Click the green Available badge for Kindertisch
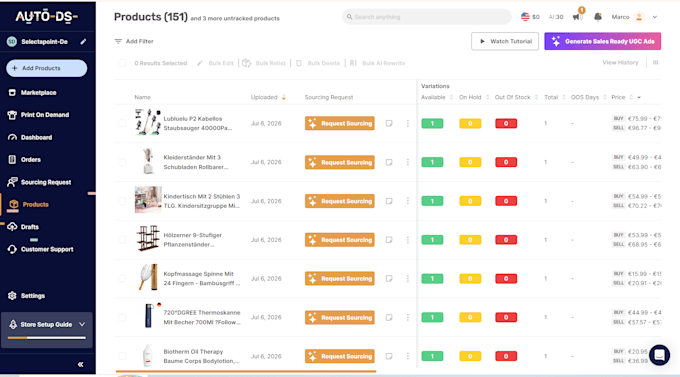 coord(432,201)
